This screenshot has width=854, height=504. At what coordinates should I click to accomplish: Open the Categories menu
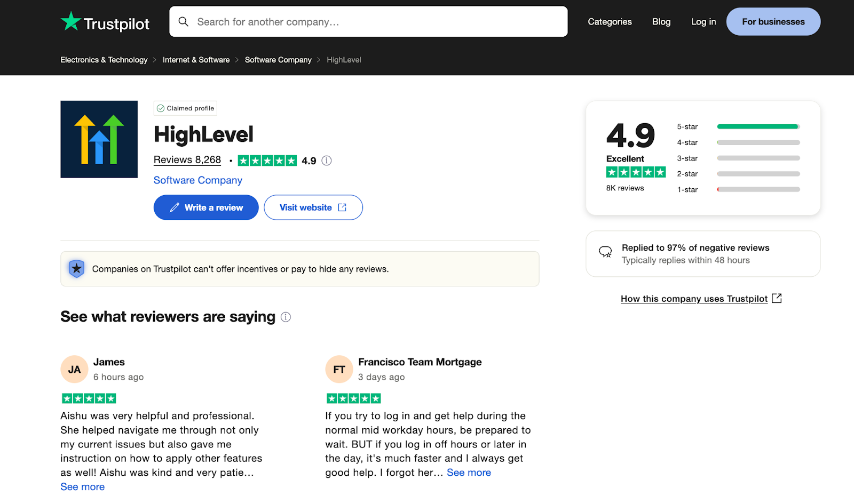(610, 22)
